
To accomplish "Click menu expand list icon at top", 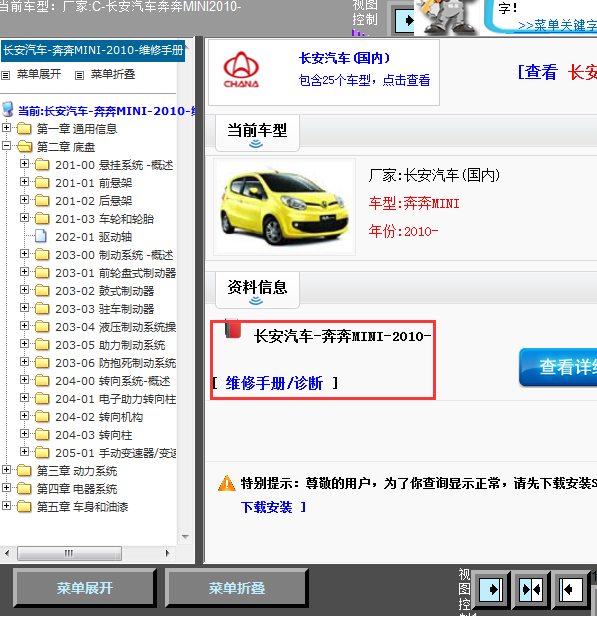I will pos(6,75).
